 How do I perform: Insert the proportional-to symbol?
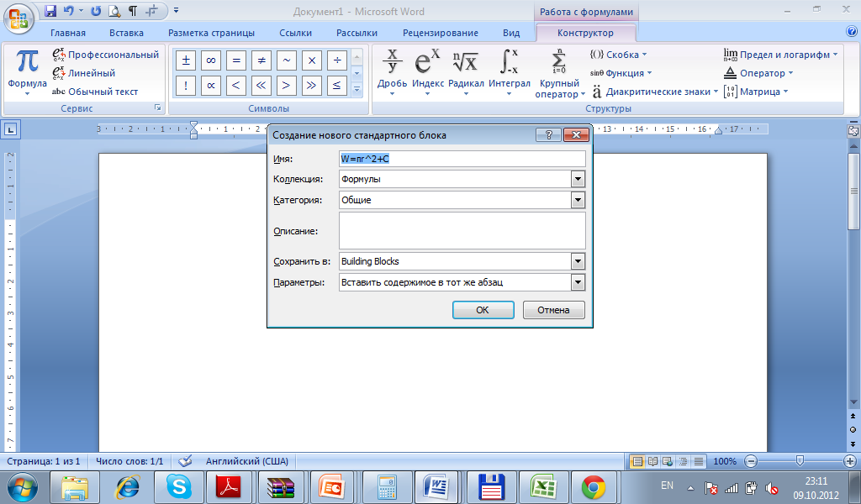211,86
